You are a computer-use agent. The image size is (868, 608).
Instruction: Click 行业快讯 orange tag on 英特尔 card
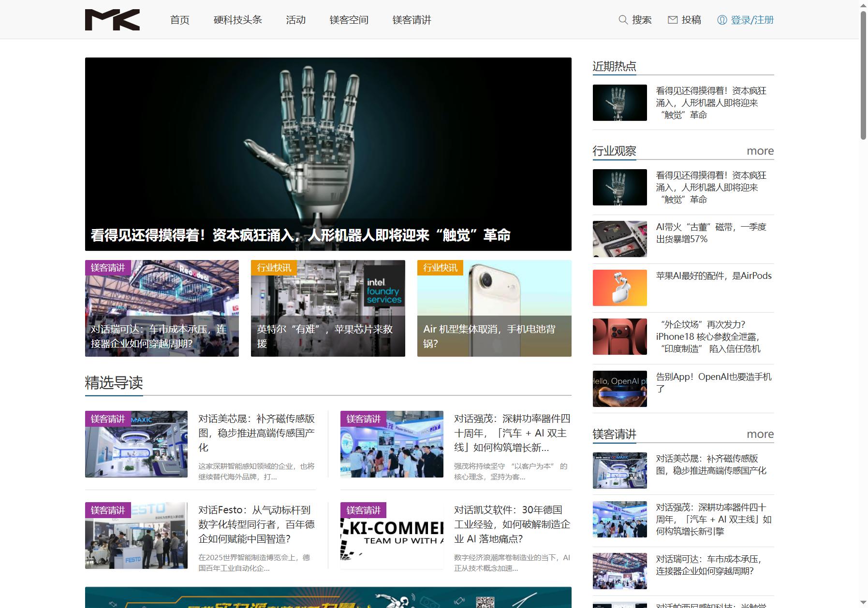coord(274,268)
